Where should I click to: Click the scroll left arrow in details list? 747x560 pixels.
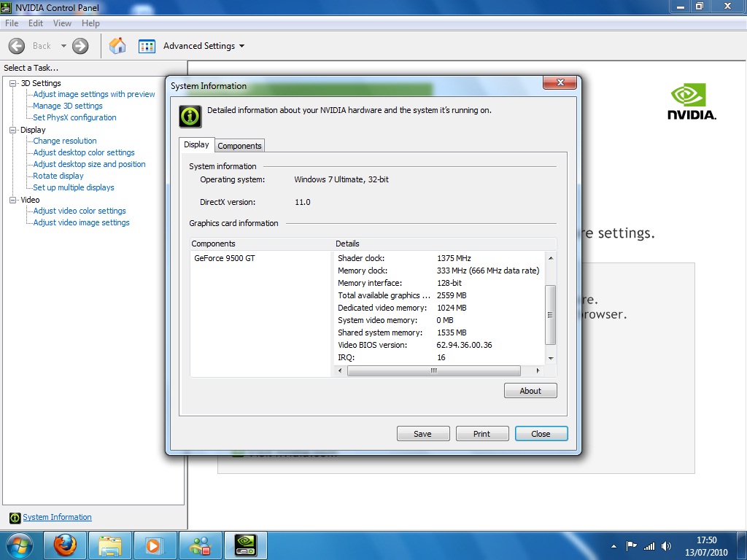coord(340,370)
